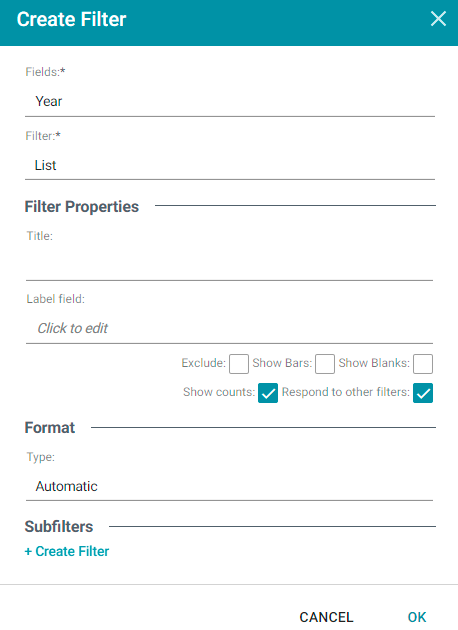The image size is (458, 630).
Task: Open the Fields selector showing Year
Action: coord(230,101)
